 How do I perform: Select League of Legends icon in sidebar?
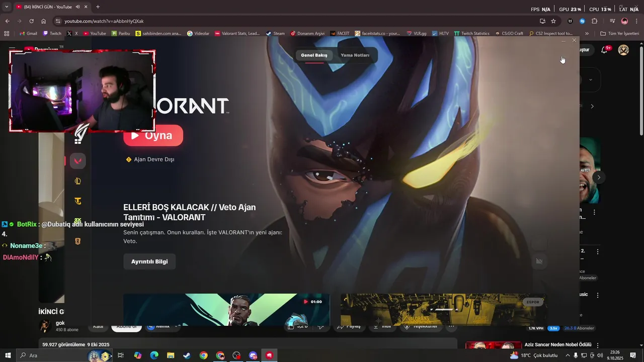click(77, 181)
